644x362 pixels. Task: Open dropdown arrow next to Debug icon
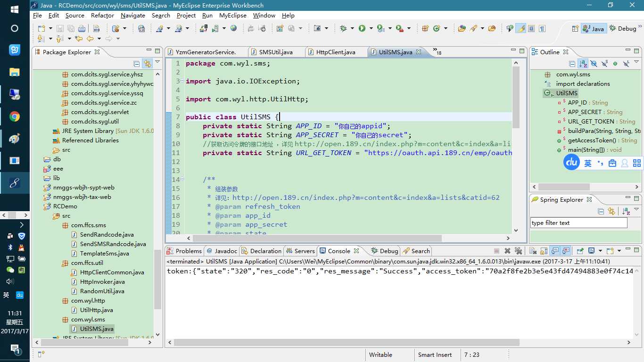pos(352,28)
